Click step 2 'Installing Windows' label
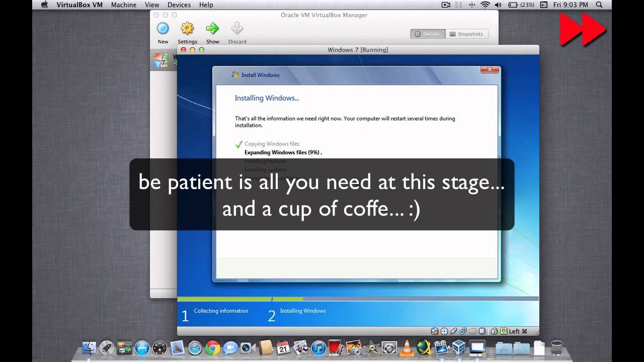Screen dimensions: 644x362 point(303,311)
